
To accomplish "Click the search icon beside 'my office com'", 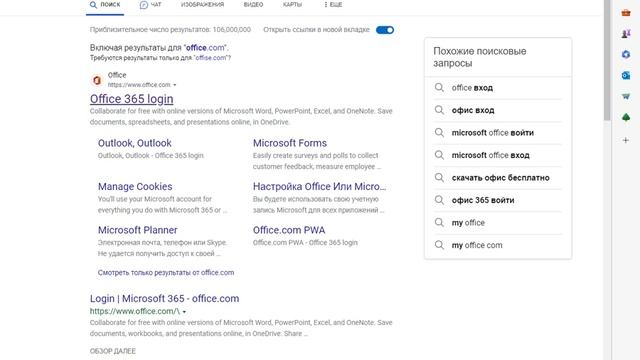I will [439, 244].
